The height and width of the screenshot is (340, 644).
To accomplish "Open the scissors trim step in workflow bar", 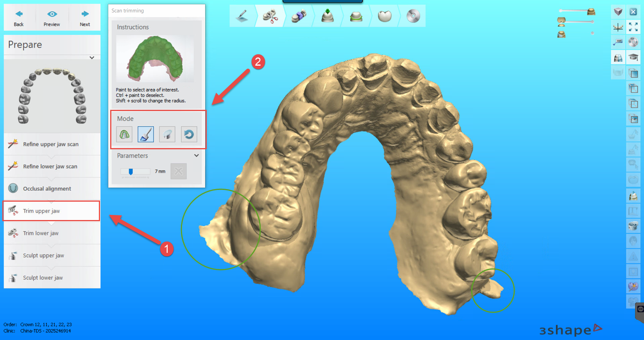I will tap(270, 16).
